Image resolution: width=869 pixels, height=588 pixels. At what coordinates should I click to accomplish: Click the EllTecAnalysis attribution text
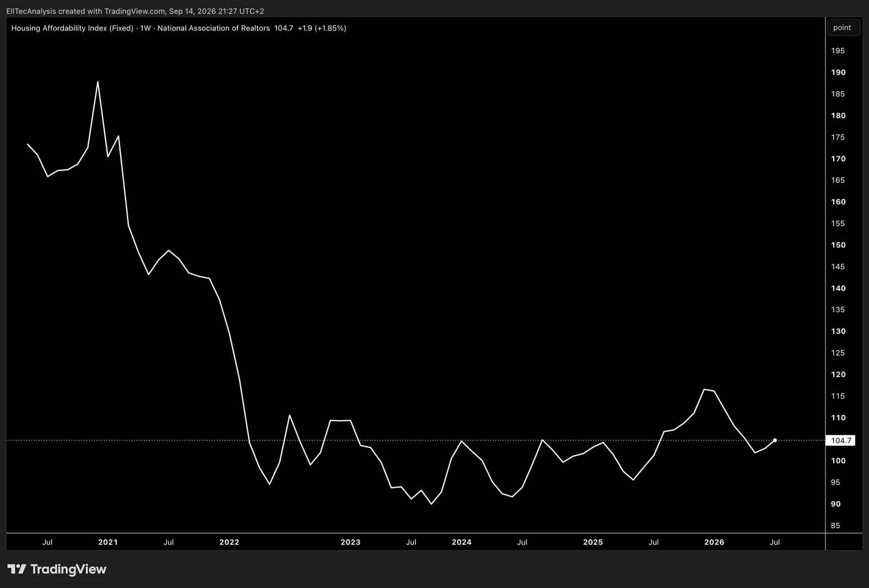(x=135, y=11)
